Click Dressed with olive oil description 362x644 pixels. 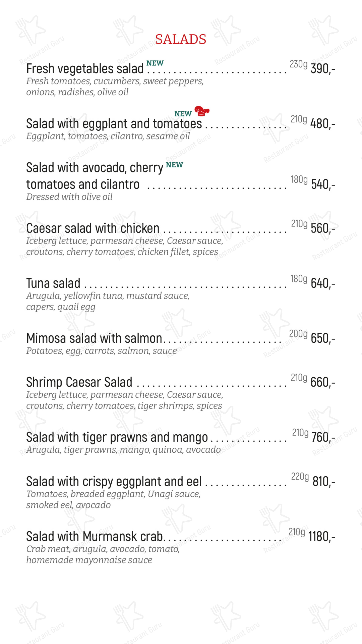click(x=69, y=197)
